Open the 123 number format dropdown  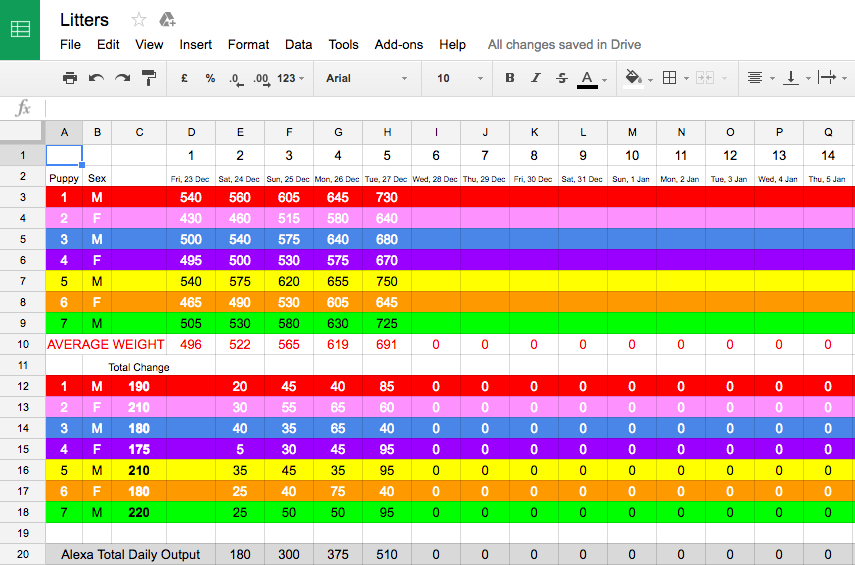pos(291,78)
